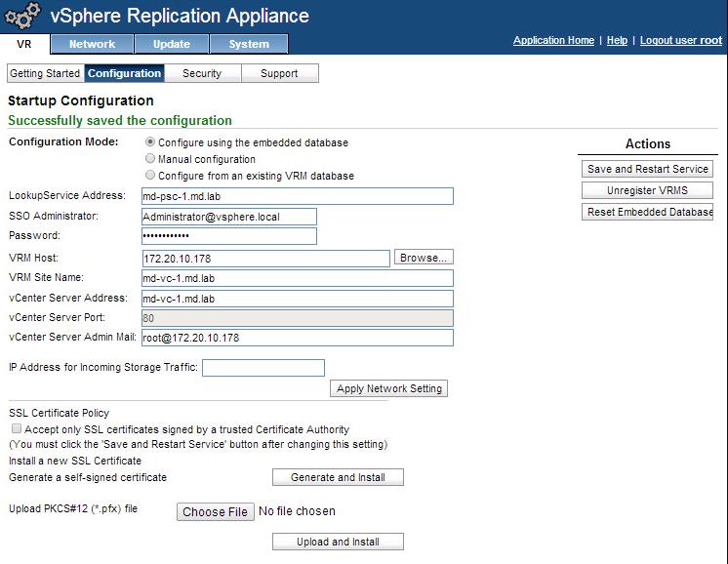
Task: Select the Configuration subtab
Action: click(124, 73)
